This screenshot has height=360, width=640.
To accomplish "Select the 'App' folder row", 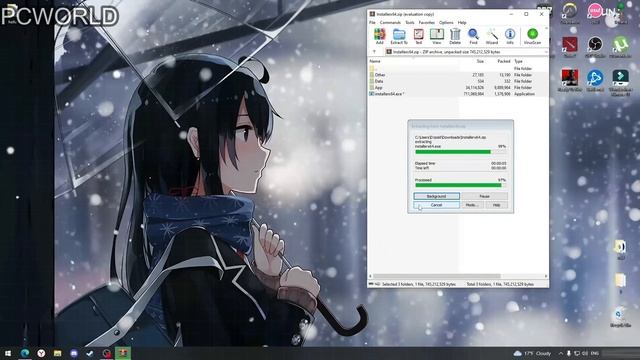I will pos(458,87).
